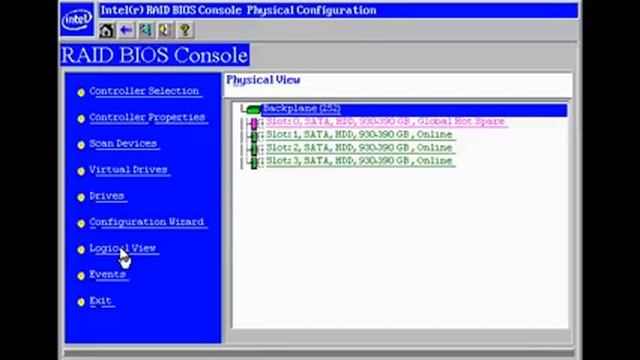Click the yellow bullet beside Drives
This screenshot has height=360, width=640.
point(81,197)
